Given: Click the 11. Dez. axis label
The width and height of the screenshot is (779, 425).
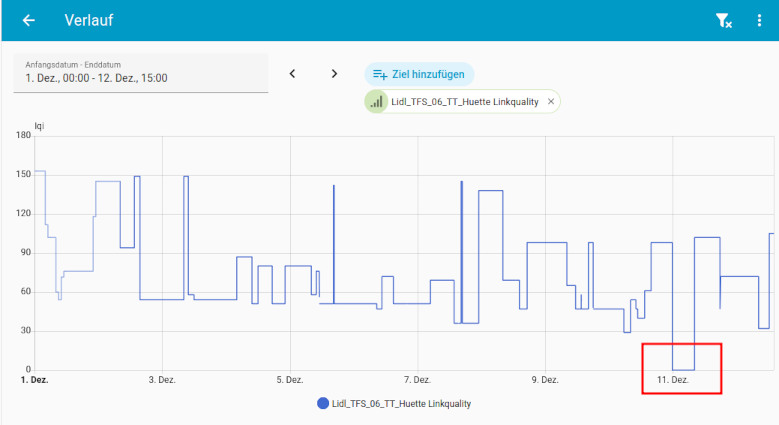Looking at the screenshot, I should point(672,380).
